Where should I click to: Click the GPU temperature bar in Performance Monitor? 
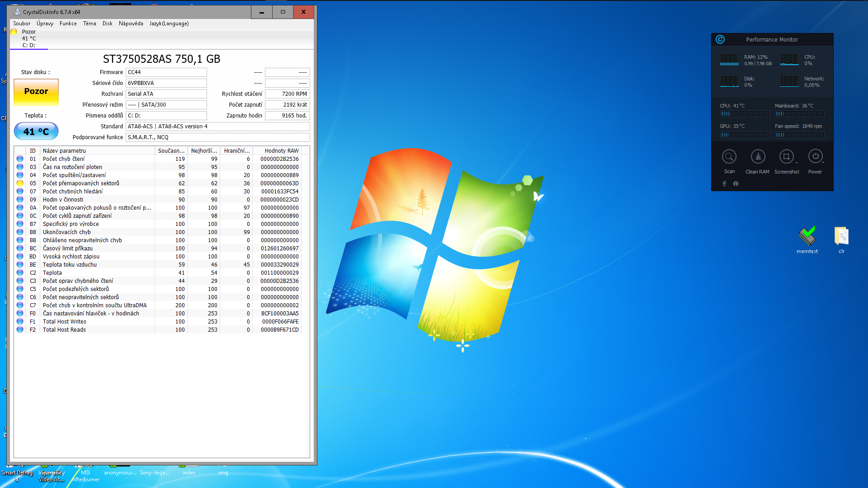(745, 135)
